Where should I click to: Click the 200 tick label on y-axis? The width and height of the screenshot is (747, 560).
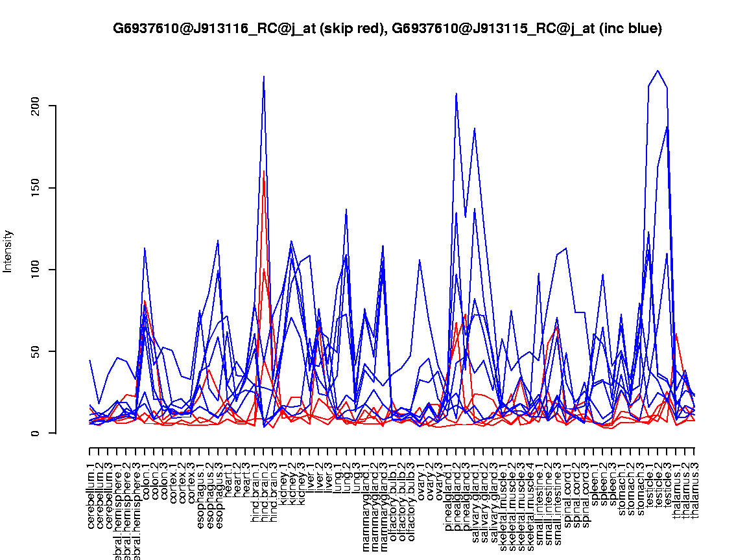pos(37,106)
